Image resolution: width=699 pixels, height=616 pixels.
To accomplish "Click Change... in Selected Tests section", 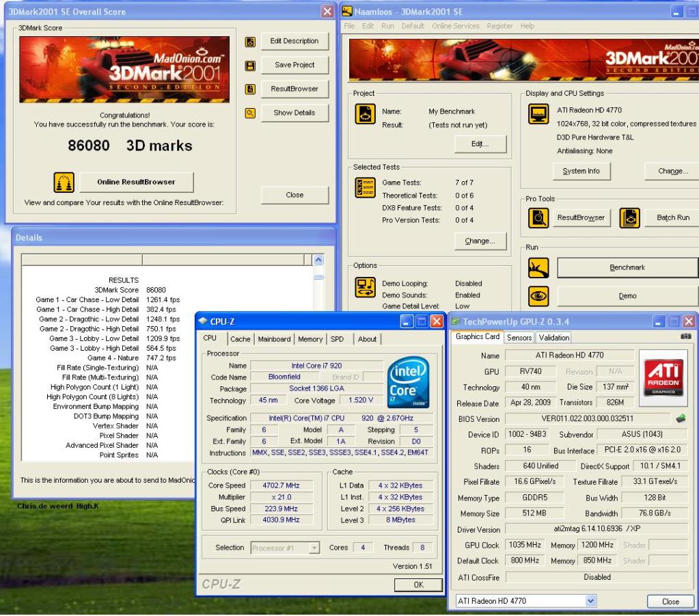I will tap(480, 241).
